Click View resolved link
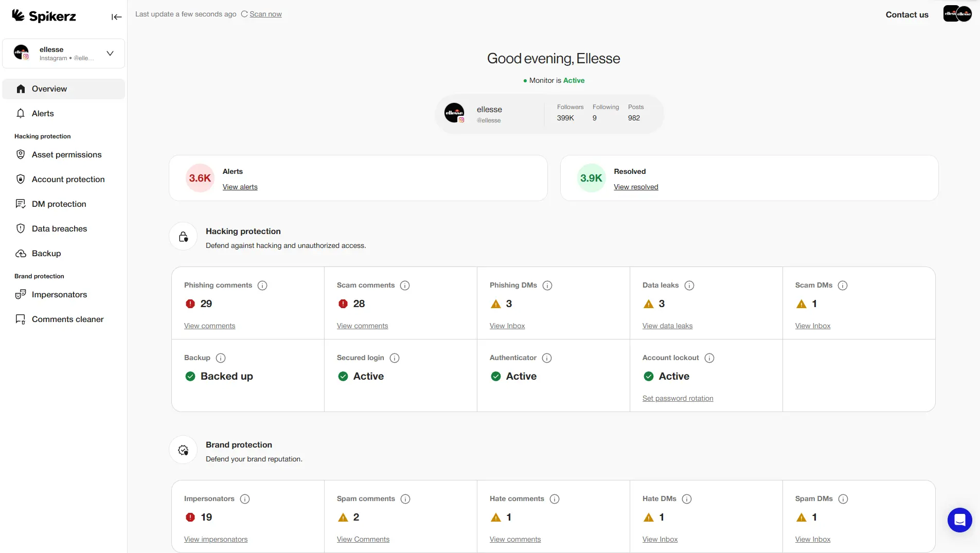Image resolution: width=980 pixels, height=553 pixels. pos(636,187)
